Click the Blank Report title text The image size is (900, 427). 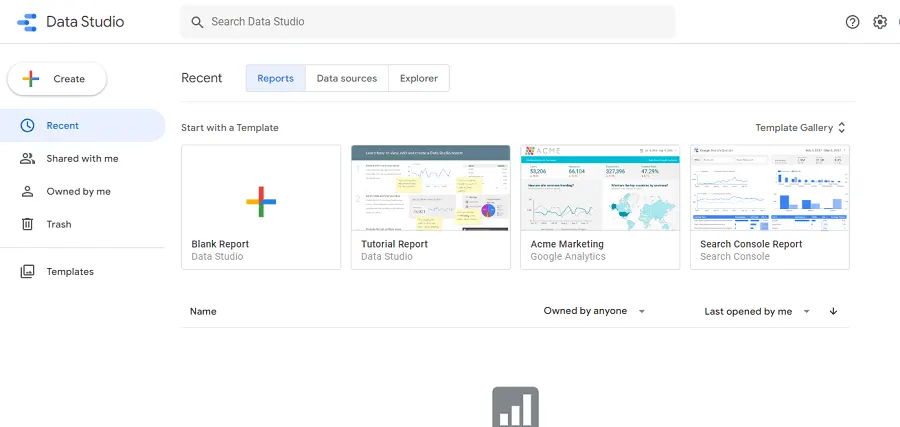coord(220,244)
